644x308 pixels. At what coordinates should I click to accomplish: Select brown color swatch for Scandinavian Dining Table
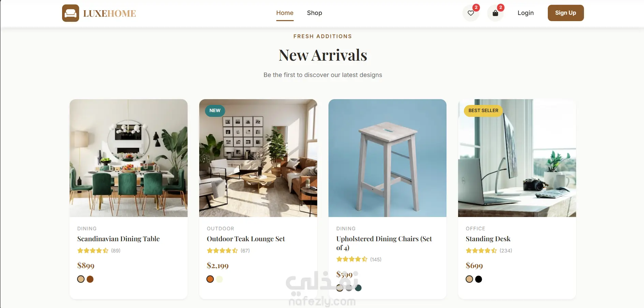click(90, 279)
